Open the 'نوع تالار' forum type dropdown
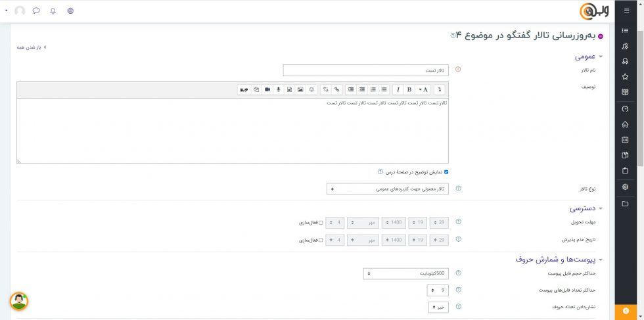644x320 pixels. [387, 189]
